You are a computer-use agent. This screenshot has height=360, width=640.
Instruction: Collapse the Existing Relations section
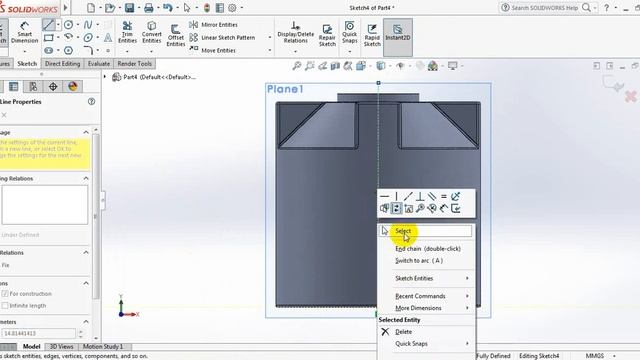coord(86,179)
